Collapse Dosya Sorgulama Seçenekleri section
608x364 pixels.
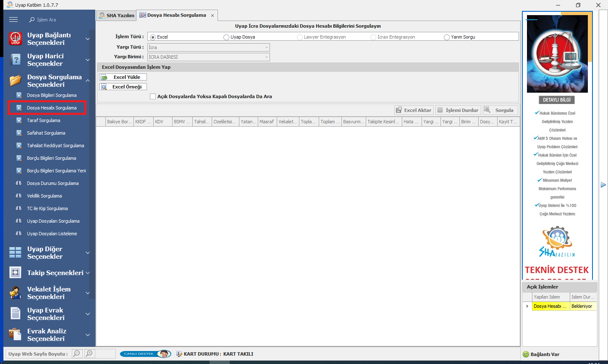(x=88, y=81)
